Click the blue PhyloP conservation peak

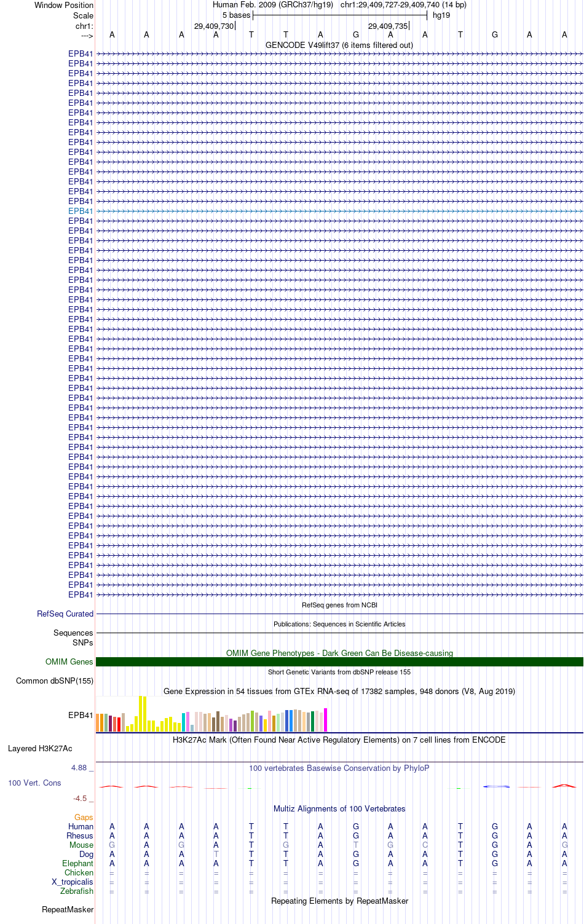tap(495, 786)
